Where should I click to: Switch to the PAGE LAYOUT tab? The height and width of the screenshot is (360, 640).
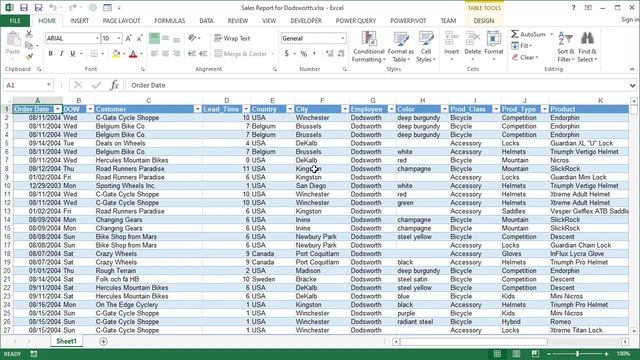[121, 20]
